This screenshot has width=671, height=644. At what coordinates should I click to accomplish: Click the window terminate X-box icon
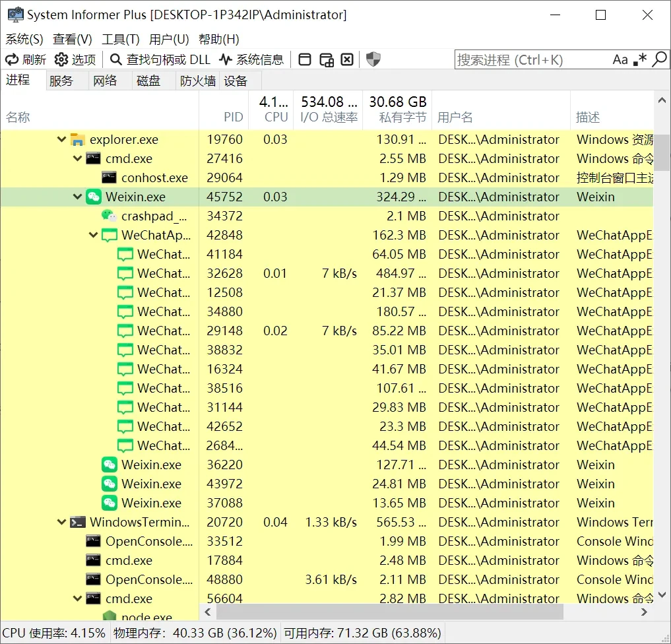point(347,59)
